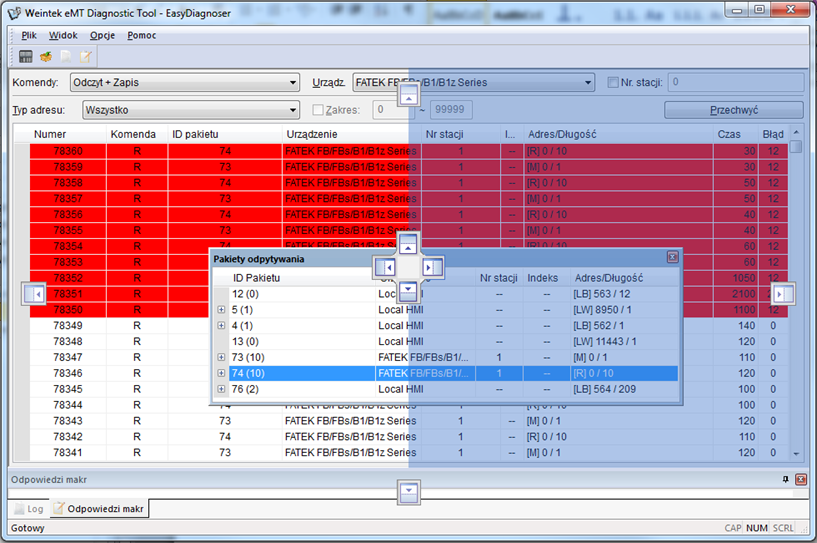Click the scroll up arrow of packet table
Screen dimensions: 817x543
(796, 132)
